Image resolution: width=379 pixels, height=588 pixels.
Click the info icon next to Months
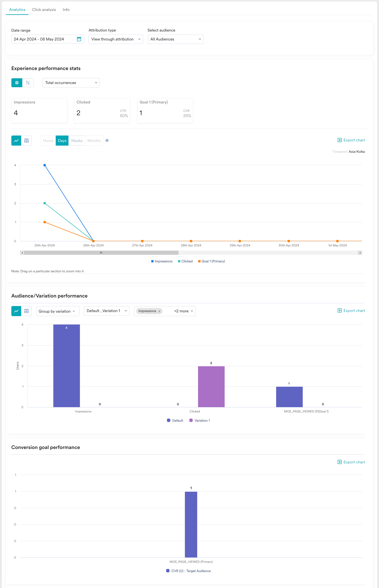[x=107, y=141]
